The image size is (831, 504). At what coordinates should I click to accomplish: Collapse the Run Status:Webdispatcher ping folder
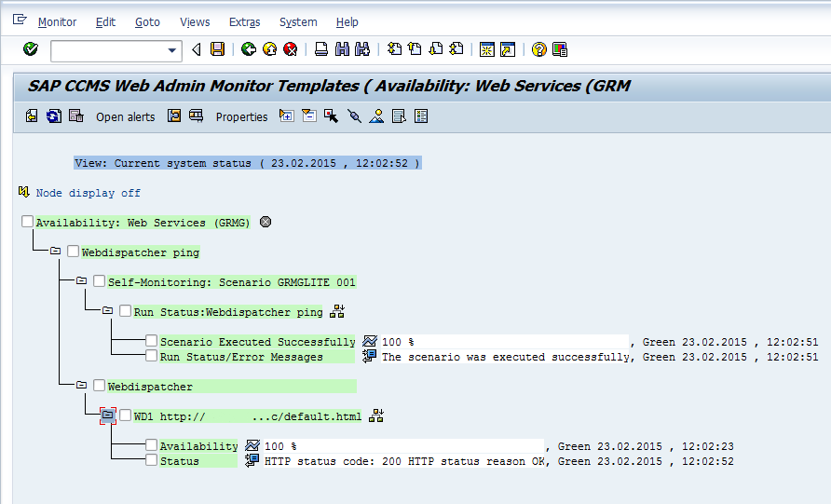tap(107, 310)
